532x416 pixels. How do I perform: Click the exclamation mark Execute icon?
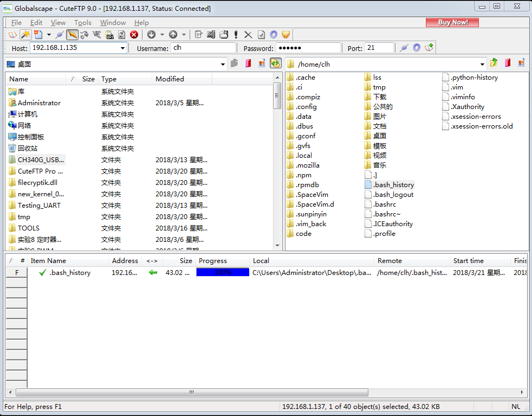coord(236,35)
